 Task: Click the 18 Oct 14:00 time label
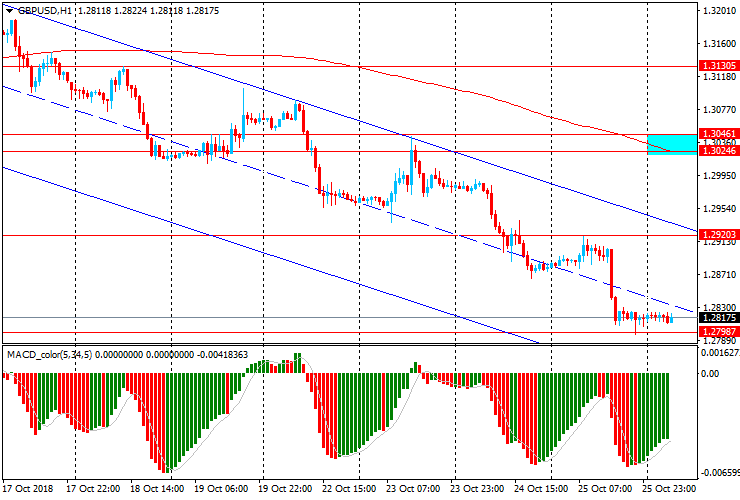tap(157, 488)
